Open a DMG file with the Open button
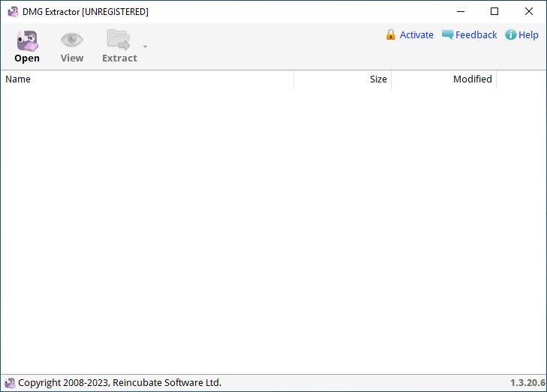The height and width of the screenshot is (392, 547). click(x=27, y=46)
